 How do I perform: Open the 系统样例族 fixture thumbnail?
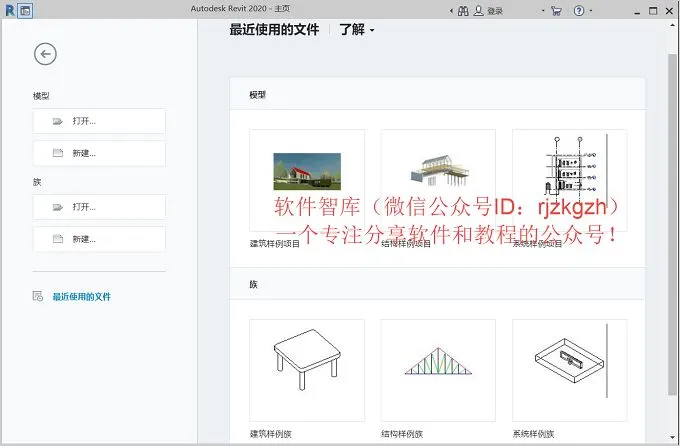tap(569, 370)
